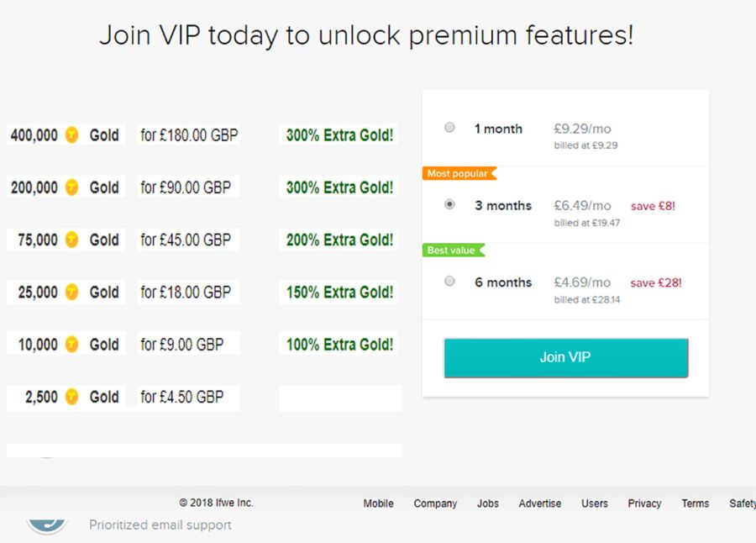The height and width of the screenshot is (543, 756).
Task: Click the Most popular orange badge
Action: [x=458, y=174]
